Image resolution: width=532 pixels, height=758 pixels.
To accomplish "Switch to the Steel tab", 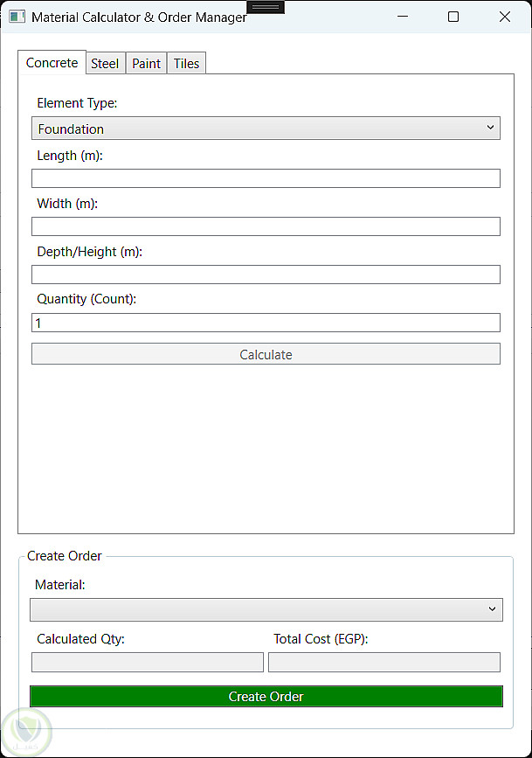I will (x=105, y=63).
